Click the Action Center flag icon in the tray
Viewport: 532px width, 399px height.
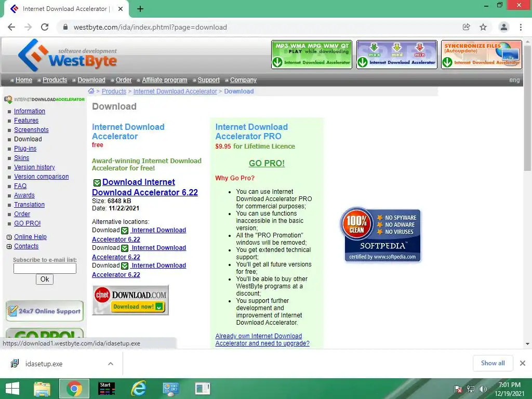click(458, 389)
